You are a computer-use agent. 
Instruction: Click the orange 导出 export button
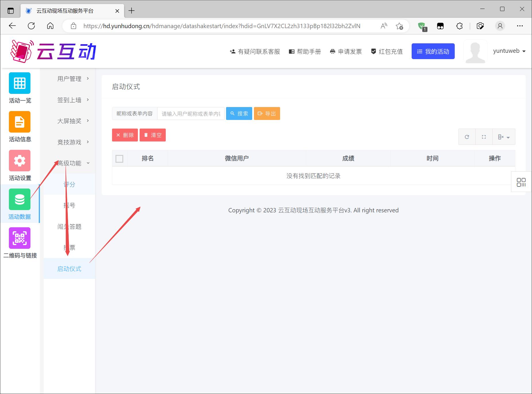click(267, 114)
